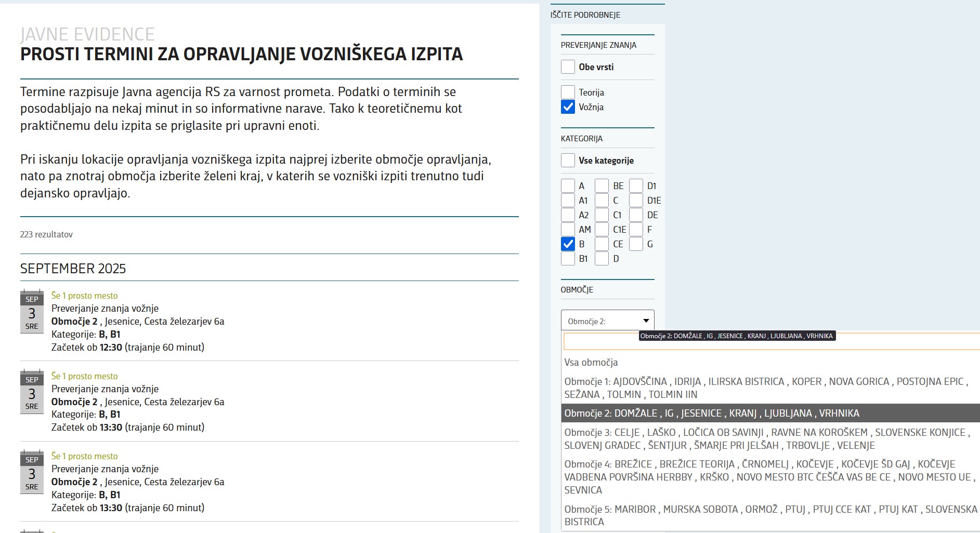
Task: Select Območje 2 Domžale Ig Jesenice option
Action: [x=770, y=414]
